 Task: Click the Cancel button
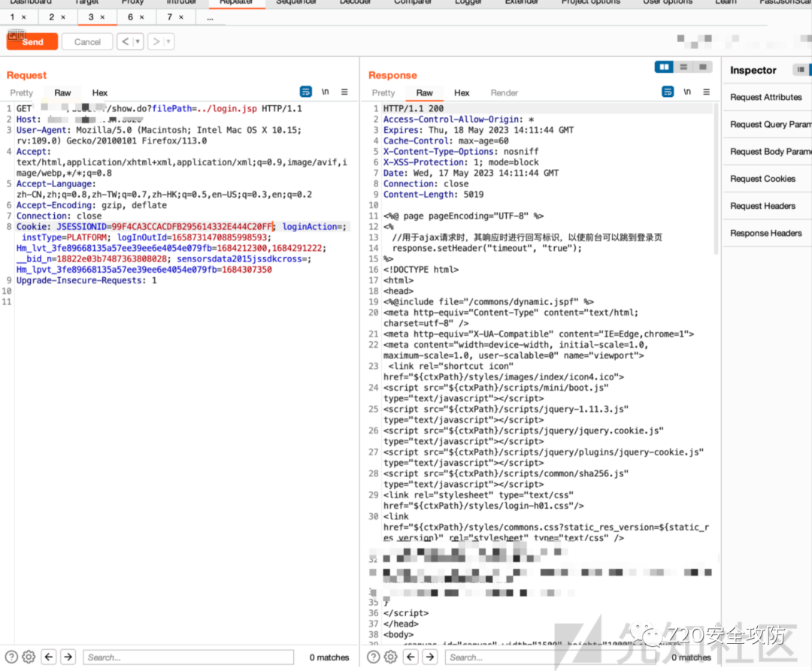click(87, 41)
